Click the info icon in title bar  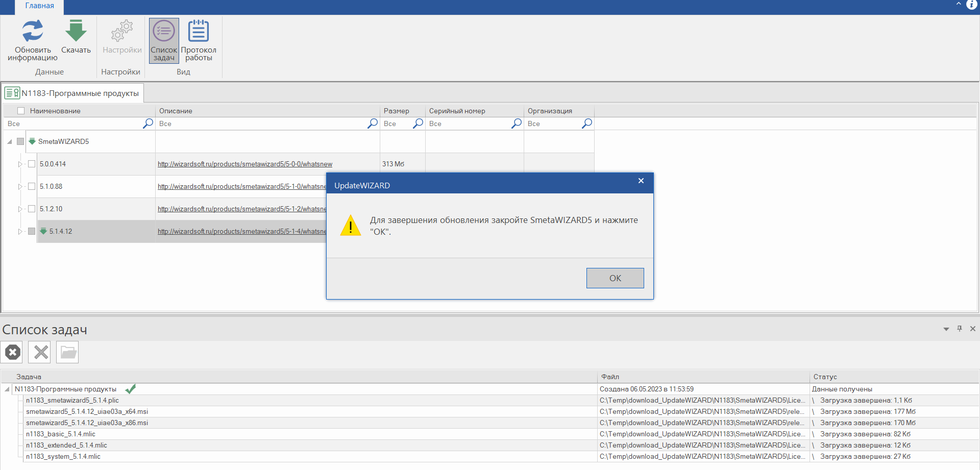pyautogui.click(x=971, y=5)
